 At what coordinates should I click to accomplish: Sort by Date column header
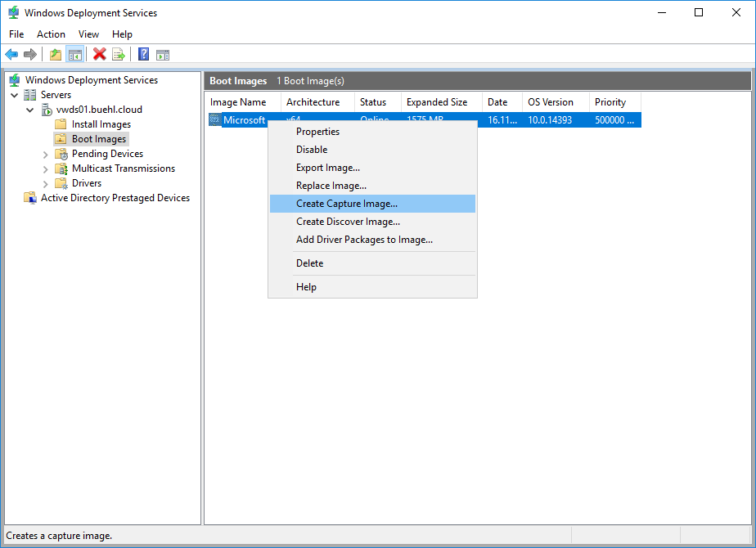502,102
